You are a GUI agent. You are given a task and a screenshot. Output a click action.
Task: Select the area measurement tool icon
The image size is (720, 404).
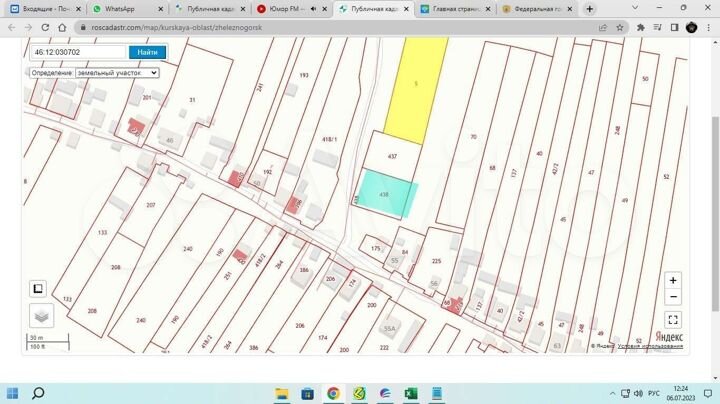[x=38, y=288]
